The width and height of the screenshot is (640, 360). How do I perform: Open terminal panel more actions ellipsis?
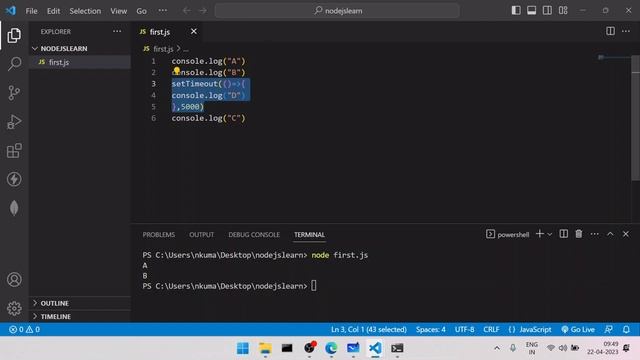[x=595, y=234]
